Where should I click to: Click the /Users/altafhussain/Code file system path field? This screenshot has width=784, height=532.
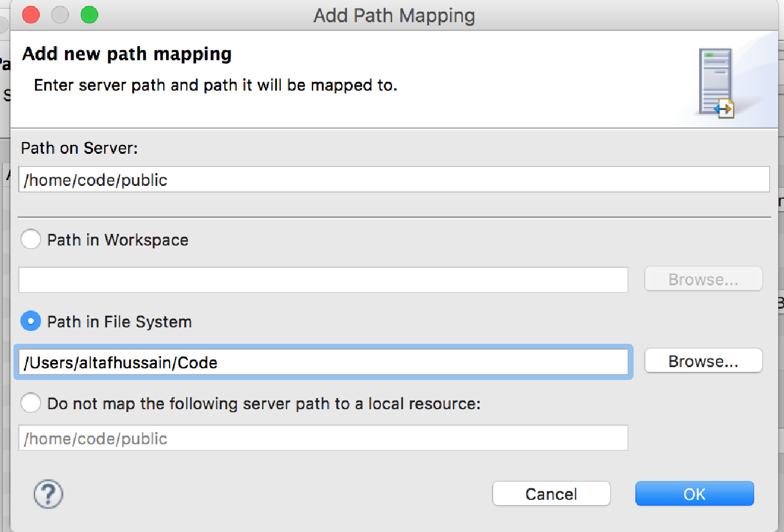pyautogui.click(x=323, y=362)
